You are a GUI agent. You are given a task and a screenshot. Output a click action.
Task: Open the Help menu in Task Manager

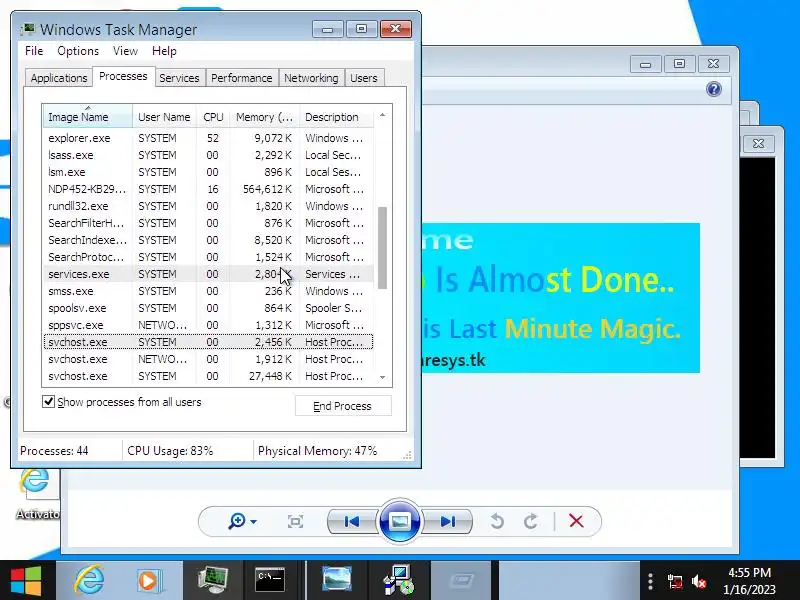point(164,51)
